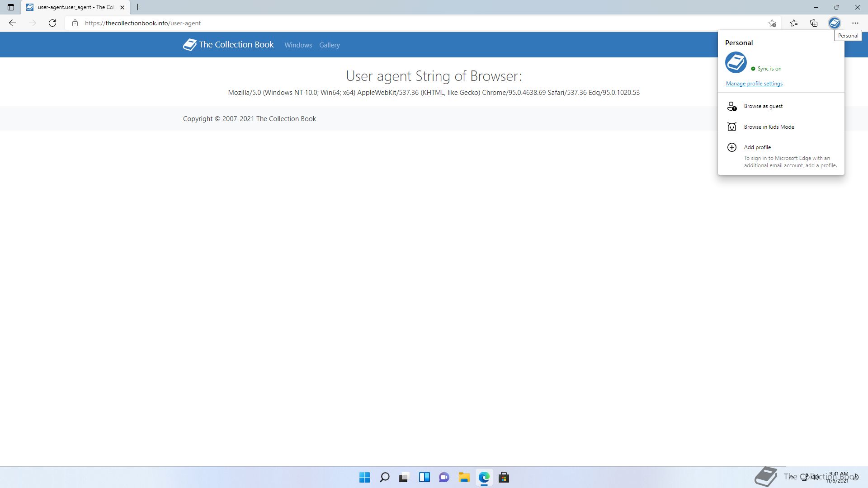Screen dimensions: 868x488
Task: Choose Add profile option
Action: pos(757,147)
